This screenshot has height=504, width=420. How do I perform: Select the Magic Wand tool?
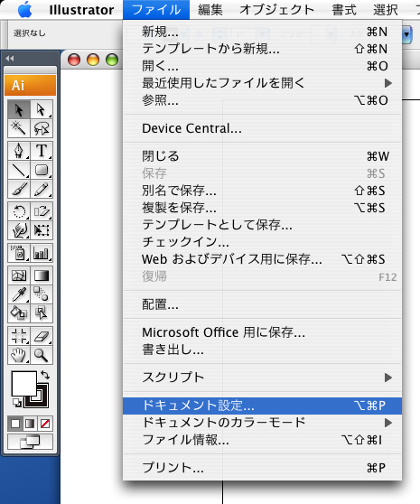(x=19, y=128)
